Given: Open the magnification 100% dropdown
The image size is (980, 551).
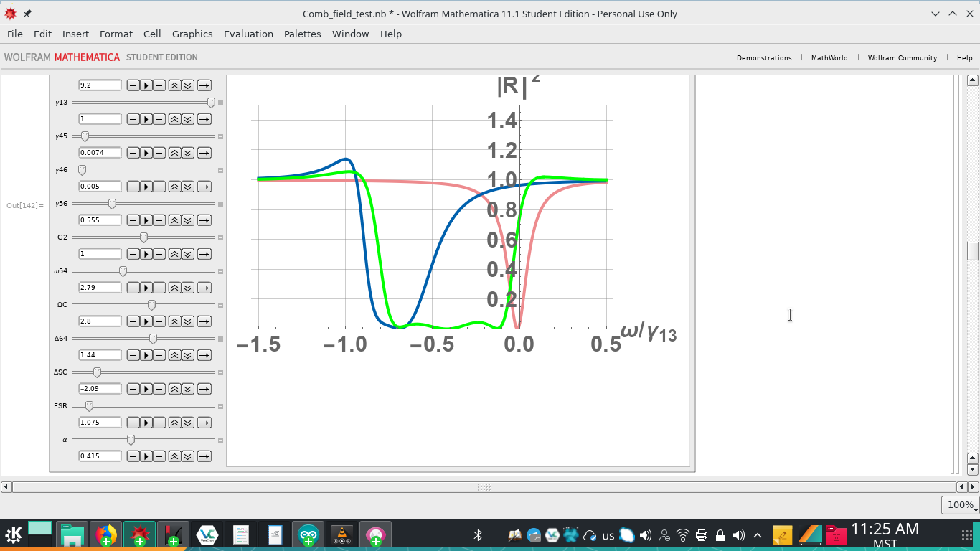Looking at the screenshot, I should (x=960, y=505).
